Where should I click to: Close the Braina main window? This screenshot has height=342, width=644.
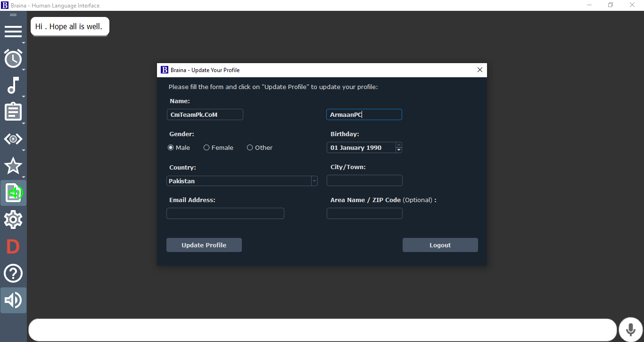point(633,5)
